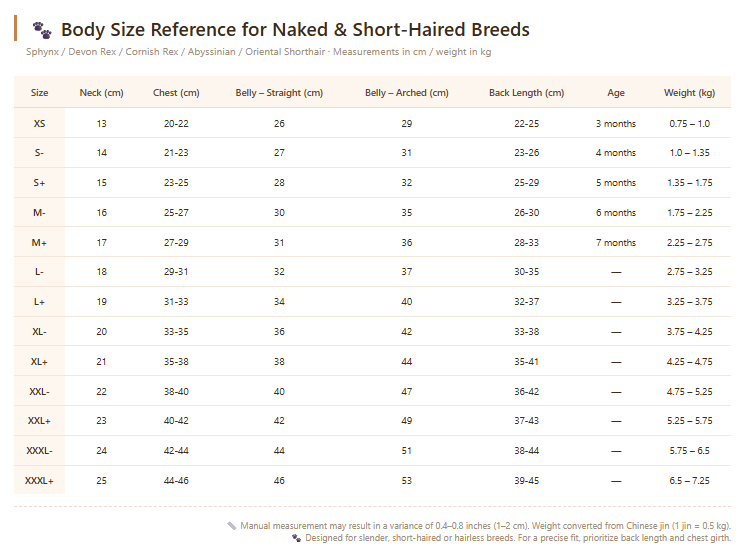The height and width of the screenshot is (559, 744).
Task: Click the Body Size Reference title text
Action: coord(295,30)
